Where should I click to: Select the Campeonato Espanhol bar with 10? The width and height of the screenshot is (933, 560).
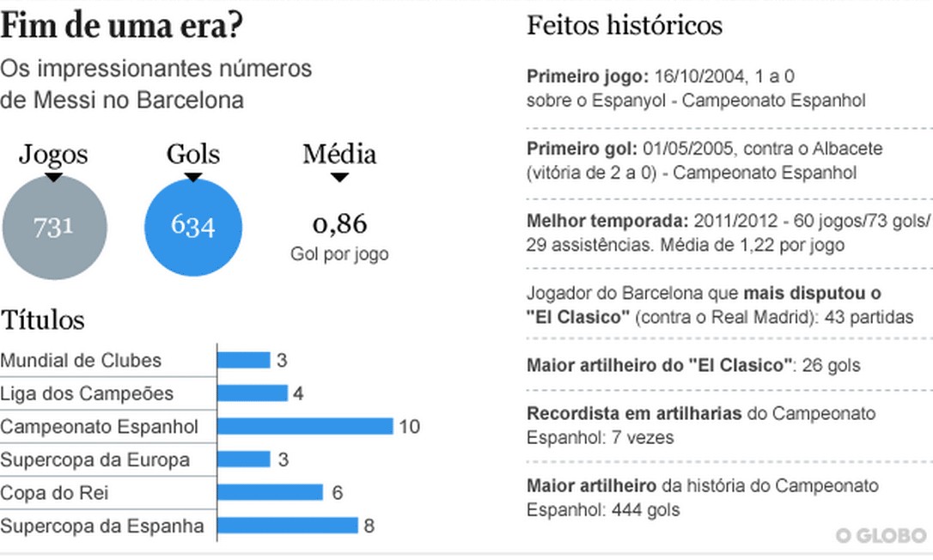(x=305, y=426)
